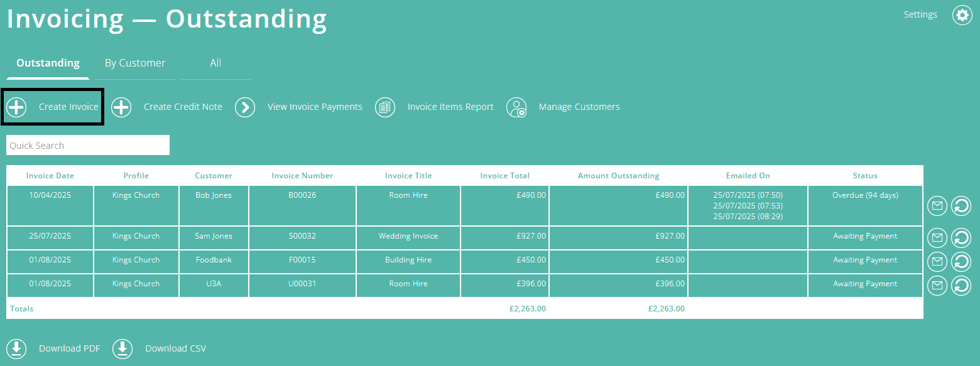Click the Wedding Invoice title cell

pyautogui.click(x=408, y=238)
